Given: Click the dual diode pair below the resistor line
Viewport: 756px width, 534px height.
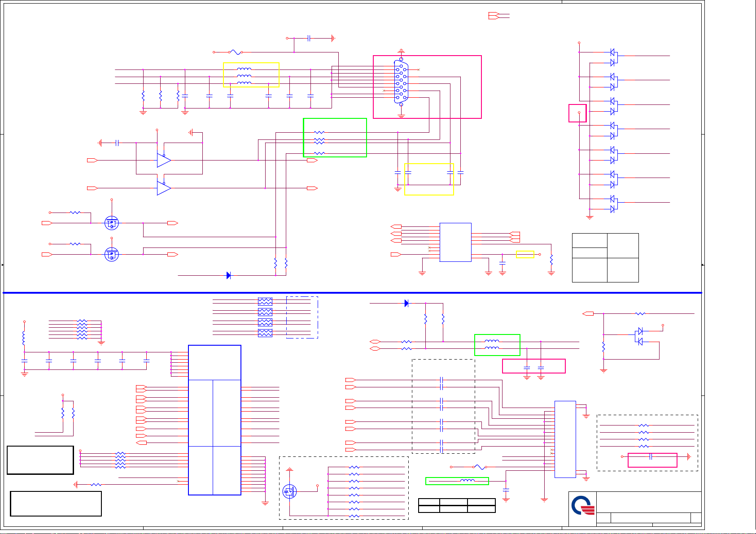Looking at the screenshot, I should pos(640,336).
